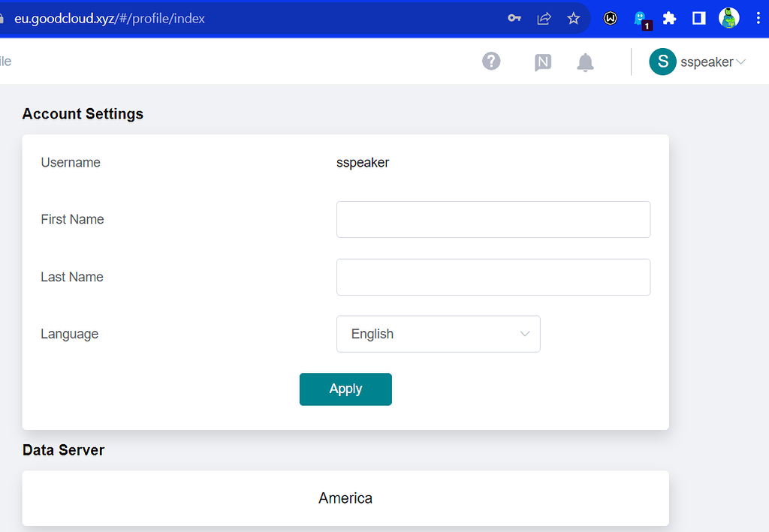The width and height of the screenshot is (769, 532).
Task: Click the share page icon in address bar
Action: [x=544, y=19]
